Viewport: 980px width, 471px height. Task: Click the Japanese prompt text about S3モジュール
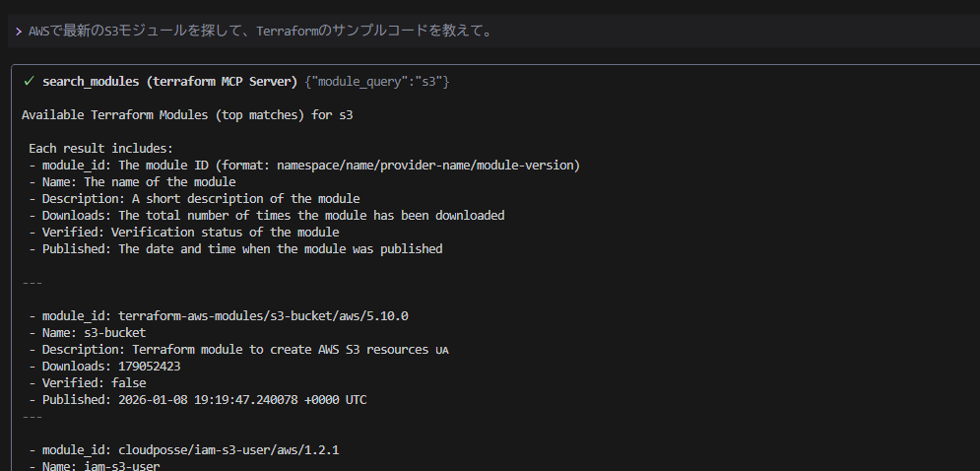(x=260, y=32)
